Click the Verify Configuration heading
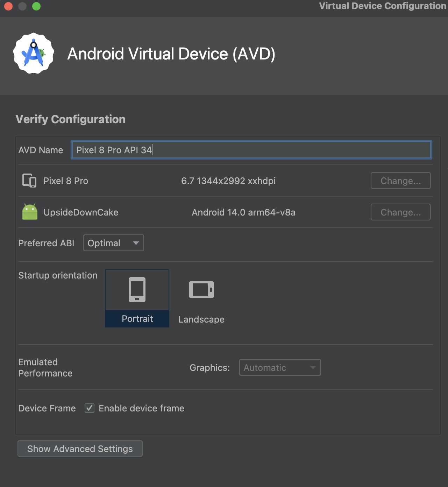448x487 pixels. 71,119
